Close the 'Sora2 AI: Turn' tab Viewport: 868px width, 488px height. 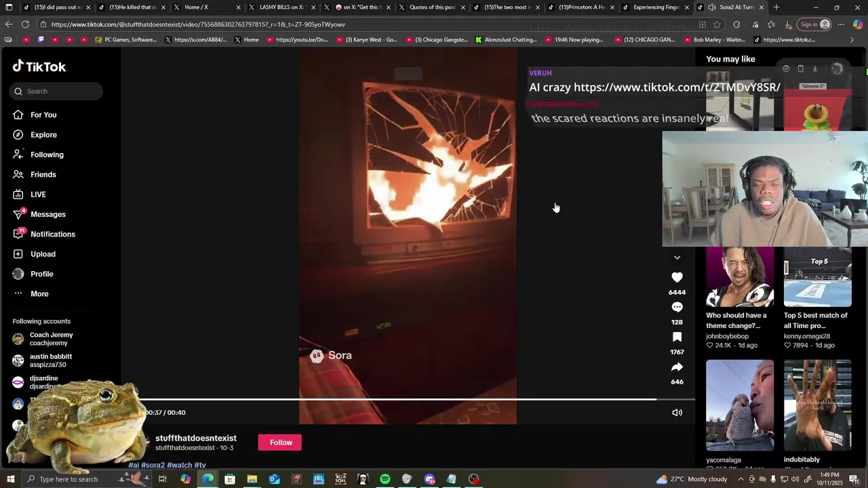[761, 7]
